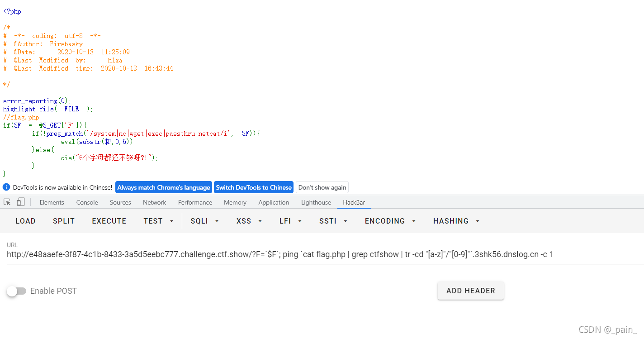Toggle the device toolbar icon
The width and height of the screenshot is (644, 339).
[21, 202]
